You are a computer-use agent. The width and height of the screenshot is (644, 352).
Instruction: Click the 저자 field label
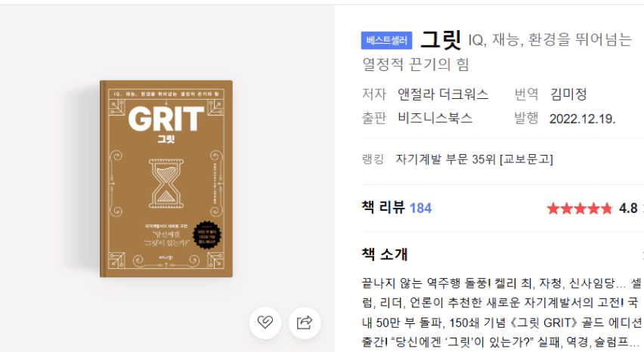coord(373,94)
